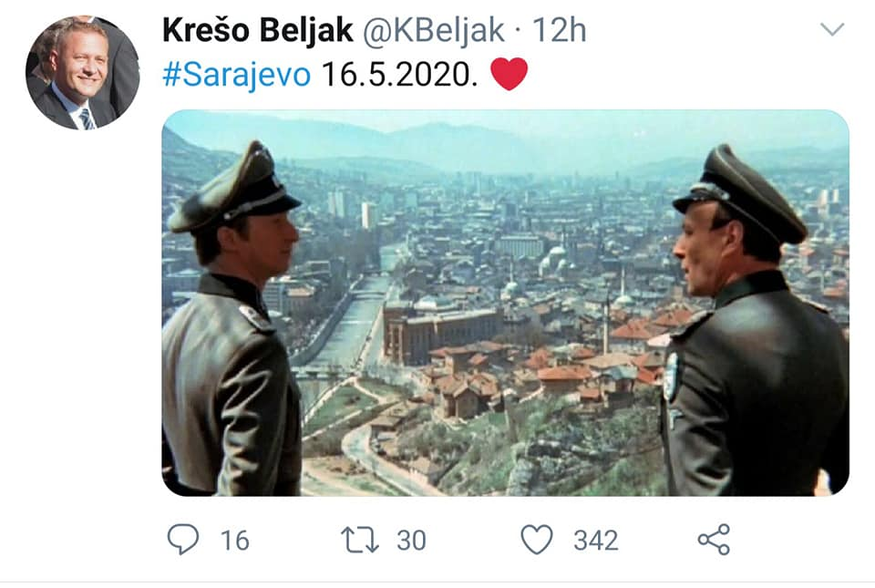This screenshot has height=588, width=875.
Task: Click the like count 342
Action: (596, 541)
